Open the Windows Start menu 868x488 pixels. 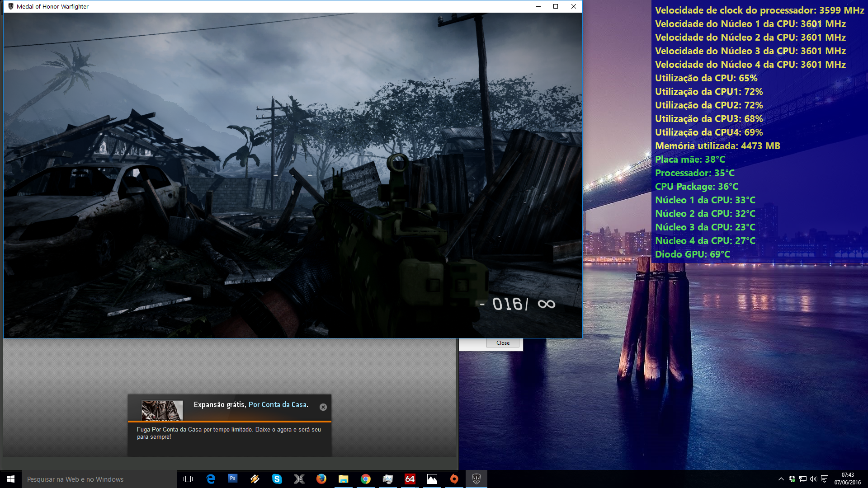tap(11, 479)
